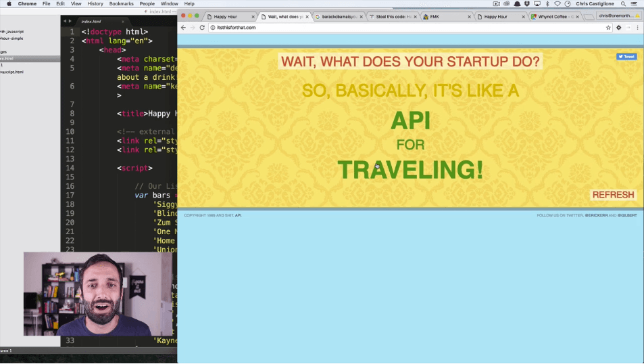The width and height of the screenshot is (644, 364).
Task: Close the 'Steal this code' tab
Action: [415, 17]
